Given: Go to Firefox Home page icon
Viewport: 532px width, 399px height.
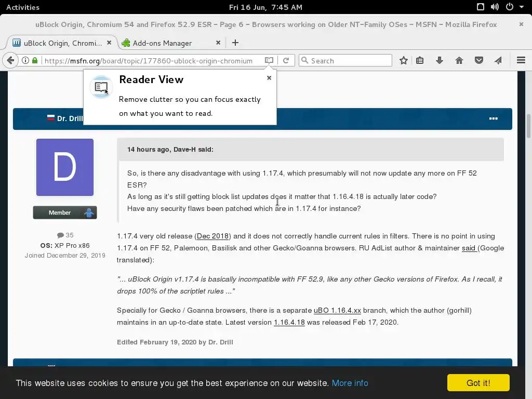Looking at the screenshot, I should pos(459,60).
